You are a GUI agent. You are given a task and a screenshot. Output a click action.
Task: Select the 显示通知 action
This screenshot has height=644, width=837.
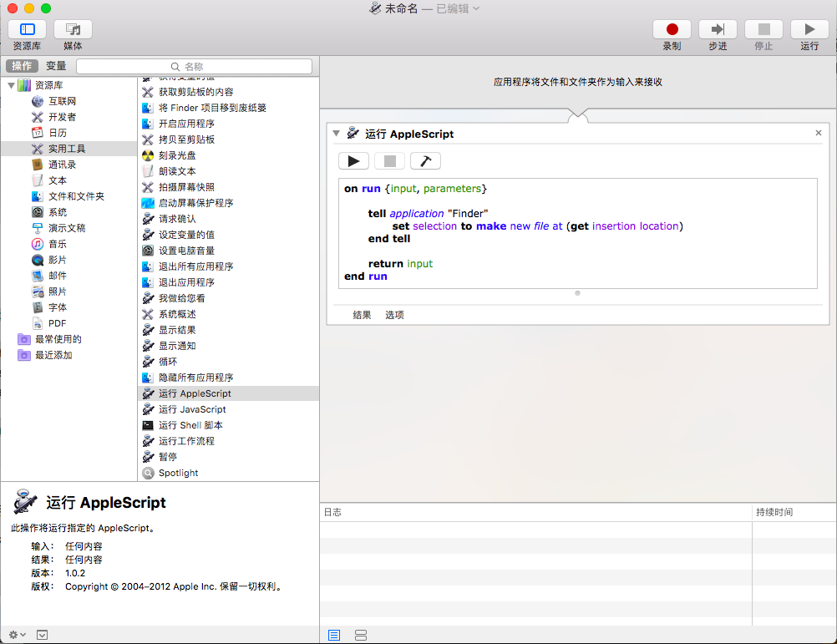(229, 346)
